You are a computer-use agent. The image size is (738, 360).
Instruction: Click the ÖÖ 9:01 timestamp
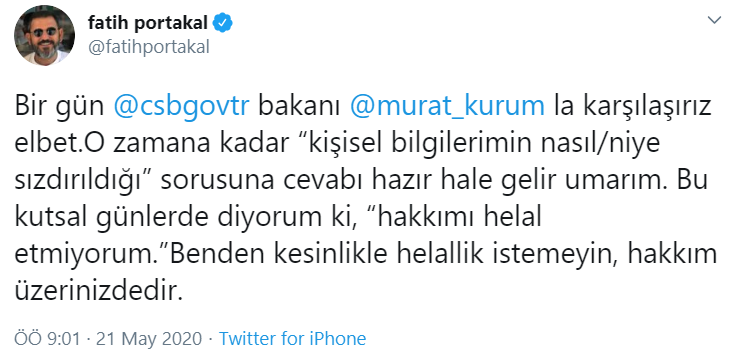coord(47,338)
